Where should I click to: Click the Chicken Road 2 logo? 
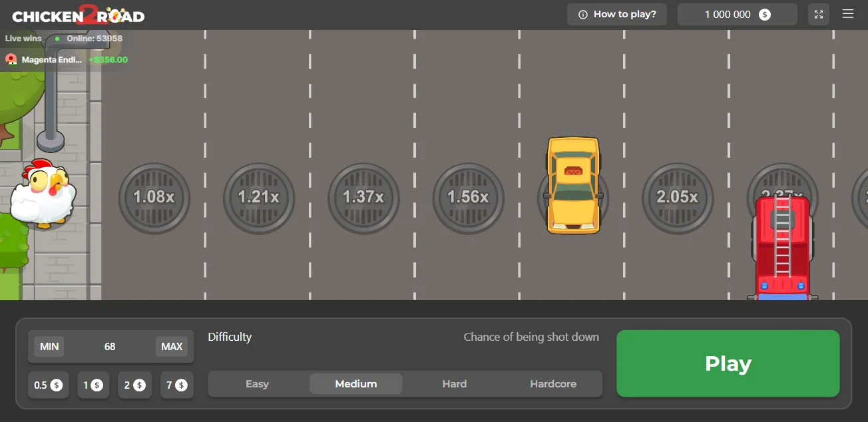point(79,15)
